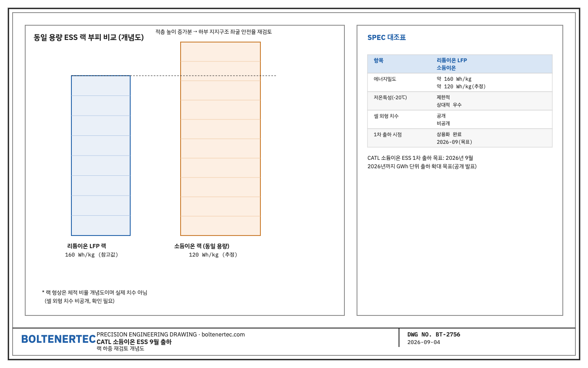Click the cell '약 160 Wh/kg'
588x368 pixels.
(x=454, y=79)
